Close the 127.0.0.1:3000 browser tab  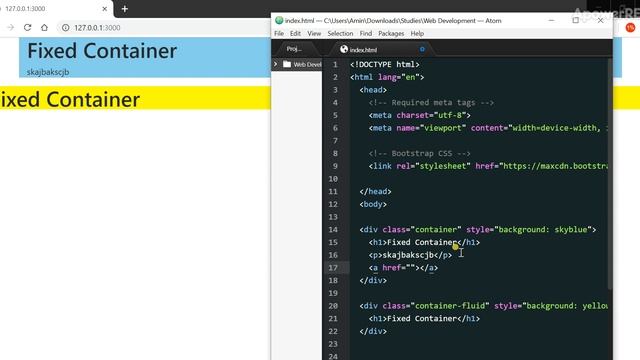tap(104, 9)
